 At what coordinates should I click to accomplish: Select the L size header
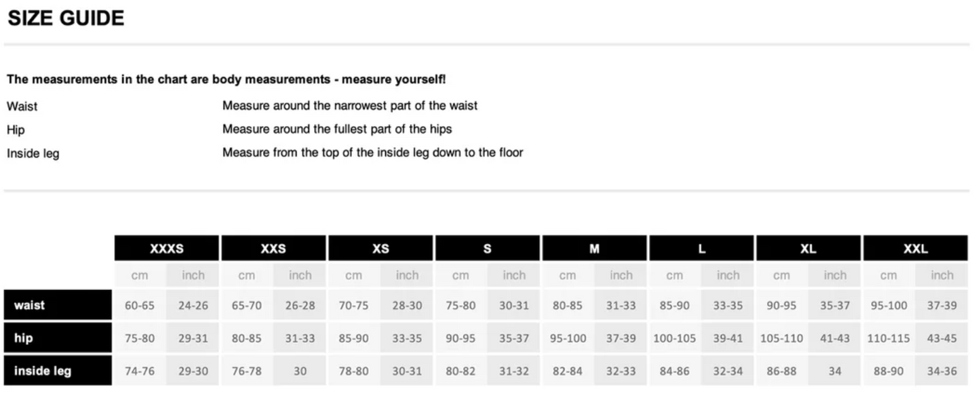point(701,249)
